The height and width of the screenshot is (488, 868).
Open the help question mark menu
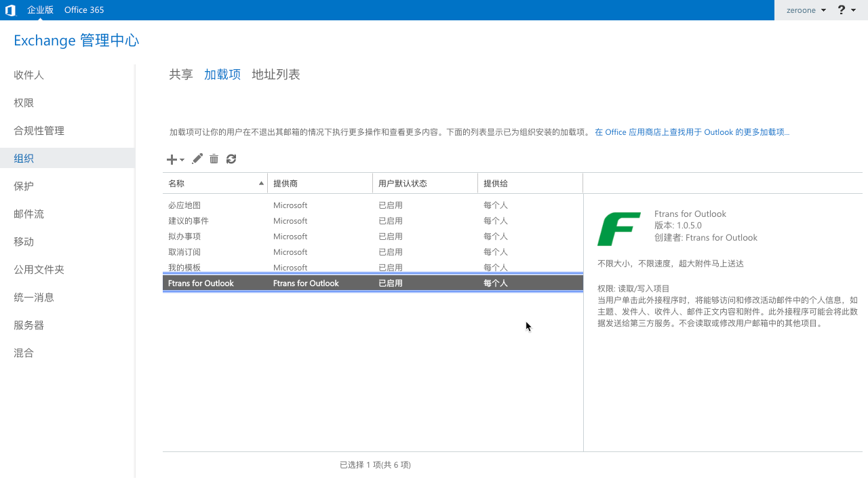point(841,9)
